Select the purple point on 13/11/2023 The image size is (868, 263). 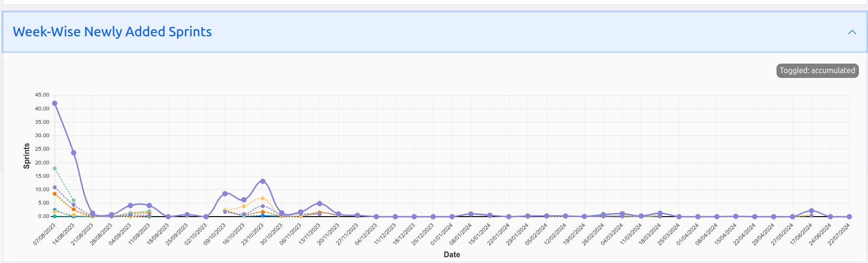(320, 204)
